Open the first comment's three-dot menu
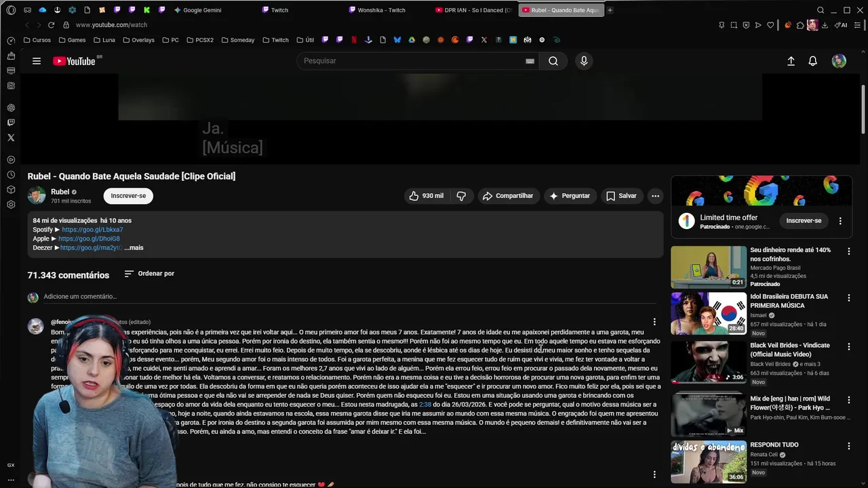The width and height of the screenshot is (868, 488). coord(654,322)
